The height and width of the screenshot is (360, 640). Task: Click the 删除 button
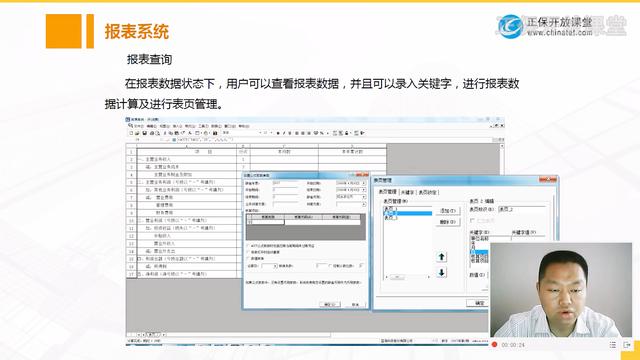(x=448, y=222)
